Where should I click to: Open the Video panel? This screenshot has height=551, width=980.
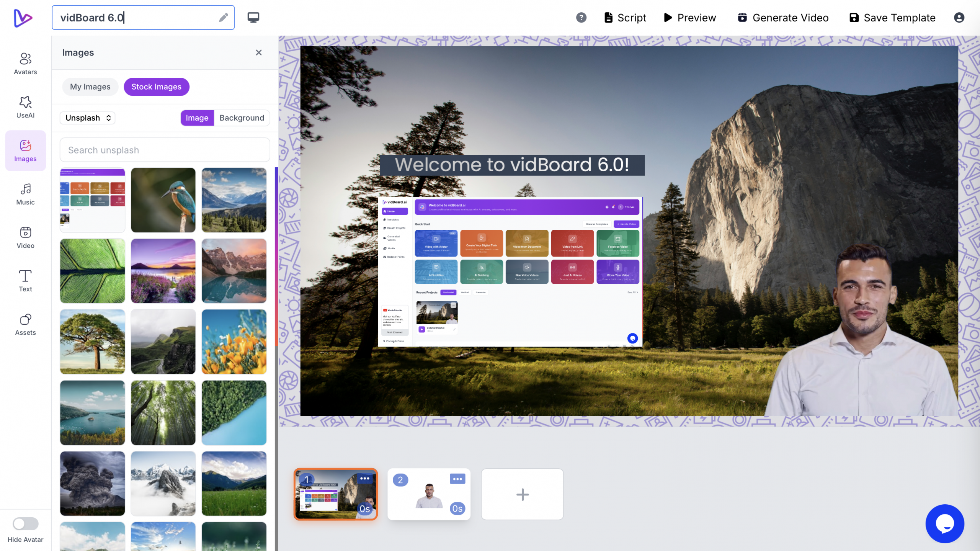(25, 237)
